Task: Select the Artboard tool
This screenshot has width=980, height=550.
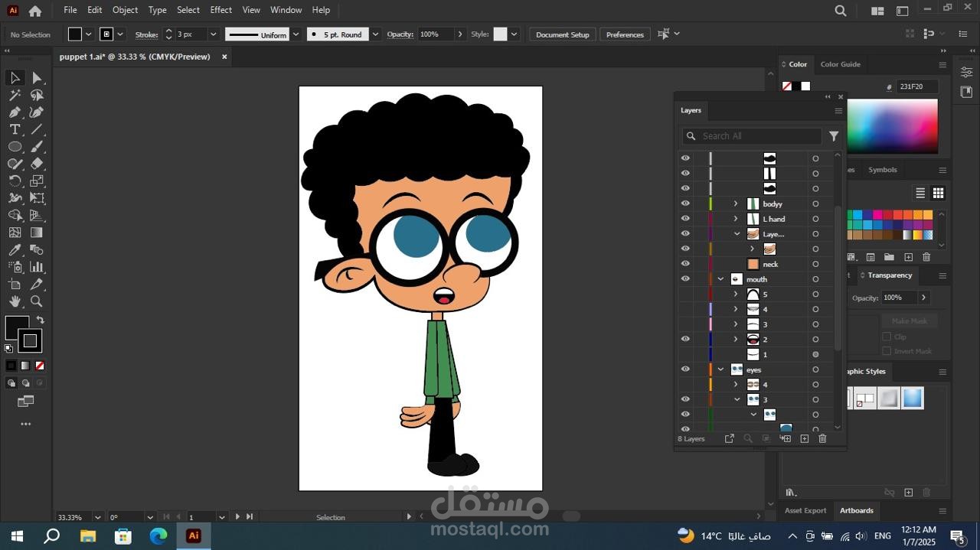Action: pyautogui.click(x=15, y=285)
